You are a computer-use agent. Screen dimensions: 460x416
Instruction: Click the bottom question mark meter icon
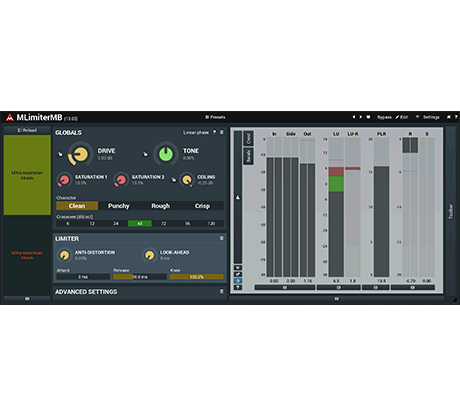point(238,287)
